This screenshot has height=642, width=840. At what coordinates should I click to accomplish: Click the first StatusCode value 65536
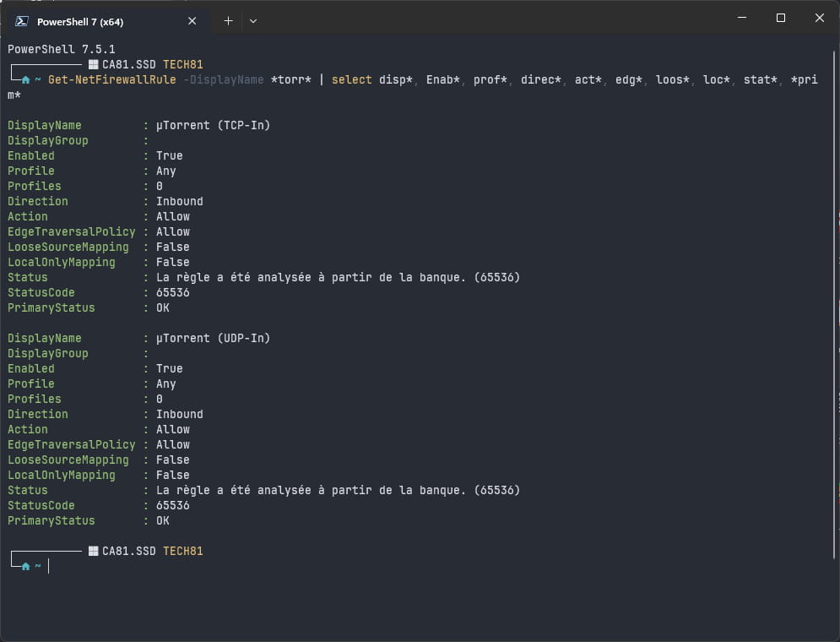(172, 292)
